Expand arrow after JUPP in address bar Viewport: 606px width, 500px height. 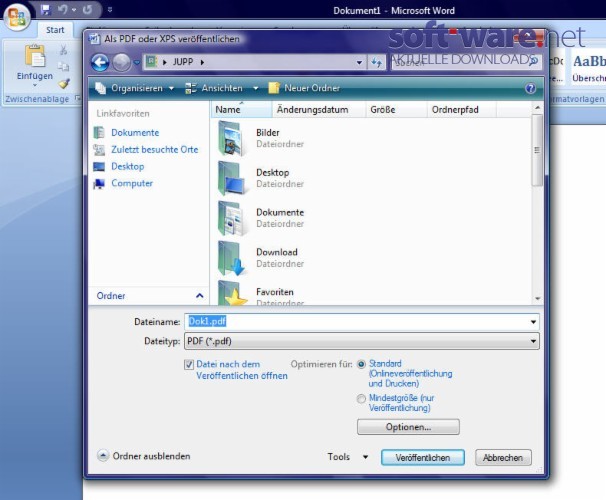pos(202,62)
